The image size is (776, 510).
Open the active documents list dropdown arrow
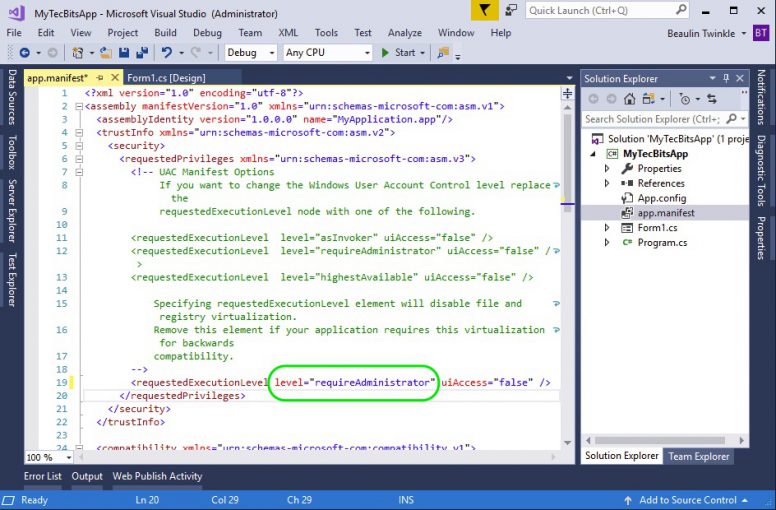[x=569, y=78]
